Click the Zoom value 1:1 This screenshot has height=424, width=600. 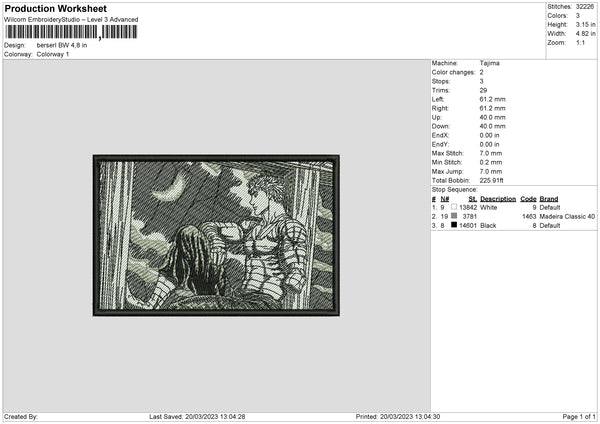pyautogui.click(x=580, y=43)
